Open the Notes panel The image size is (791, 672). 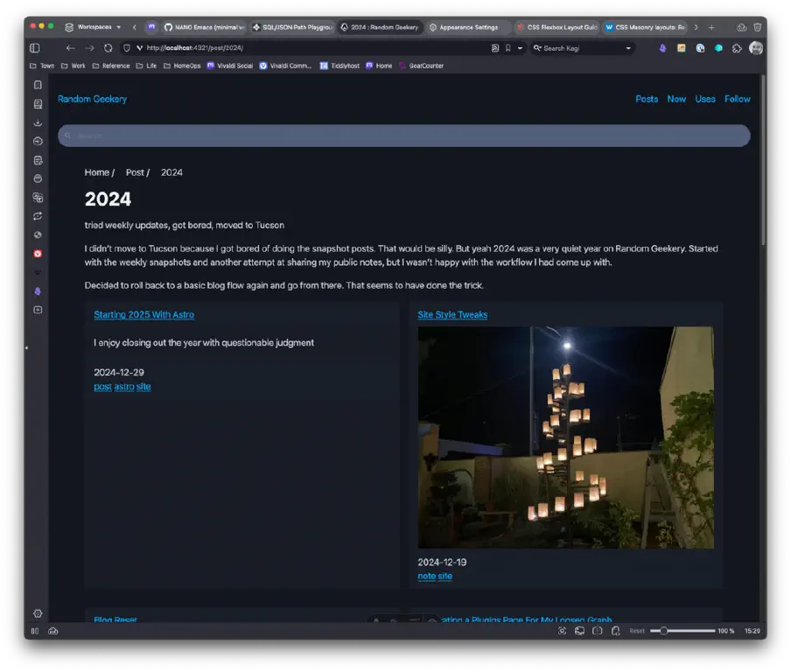[x=38, y=160]
